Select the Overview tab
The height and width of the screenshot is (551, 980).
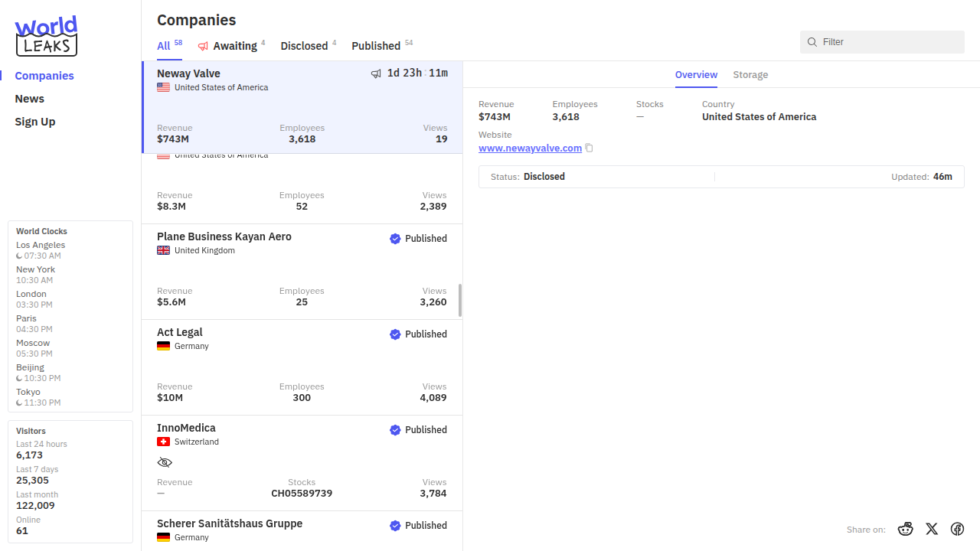(696, 75)
